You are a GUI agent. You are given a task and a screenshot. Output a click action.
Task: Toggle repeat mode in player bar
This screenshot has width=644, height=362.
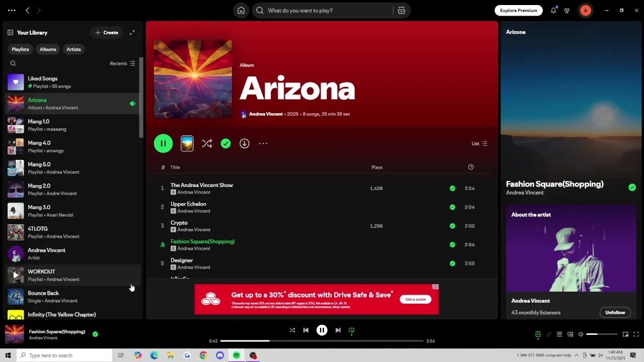[x=352, y=330]
